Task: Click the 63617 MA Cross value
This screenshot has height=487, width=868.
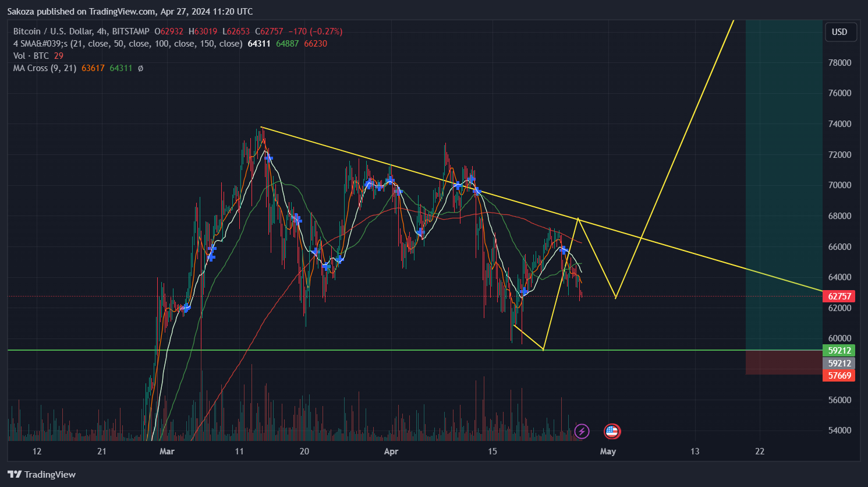Action: pos(93,68)
